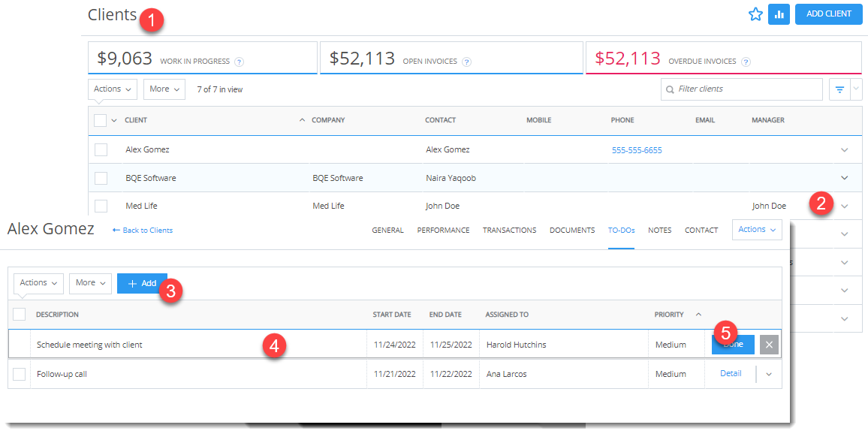
Task: Click the favorite star icon near Add Client
Action: 755,14
